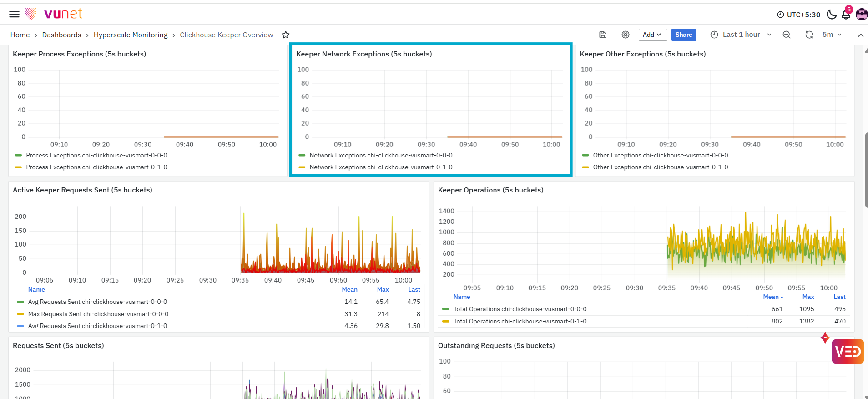
Task: Expand the Add dropdown
Action: pyautogui.click(x=653, y=35)
